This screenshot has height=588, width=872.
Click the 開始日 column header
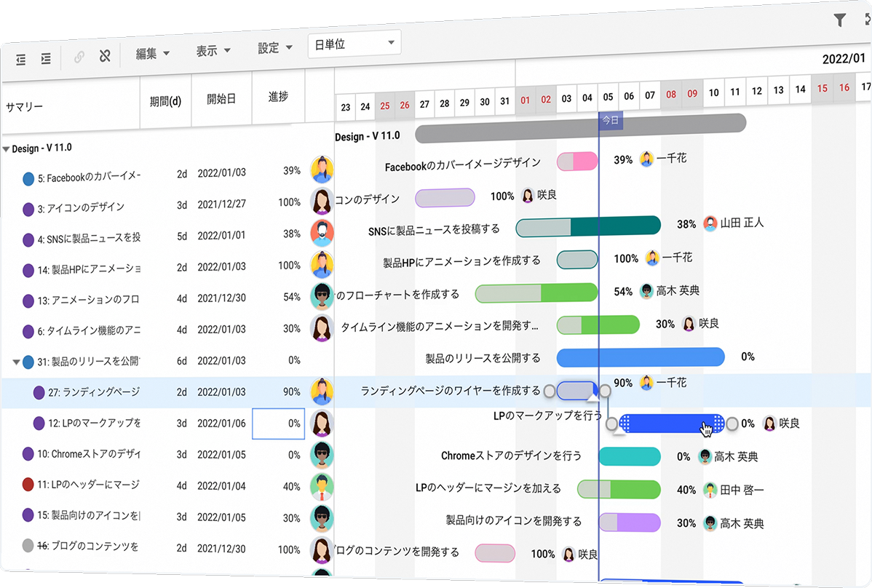221,99
